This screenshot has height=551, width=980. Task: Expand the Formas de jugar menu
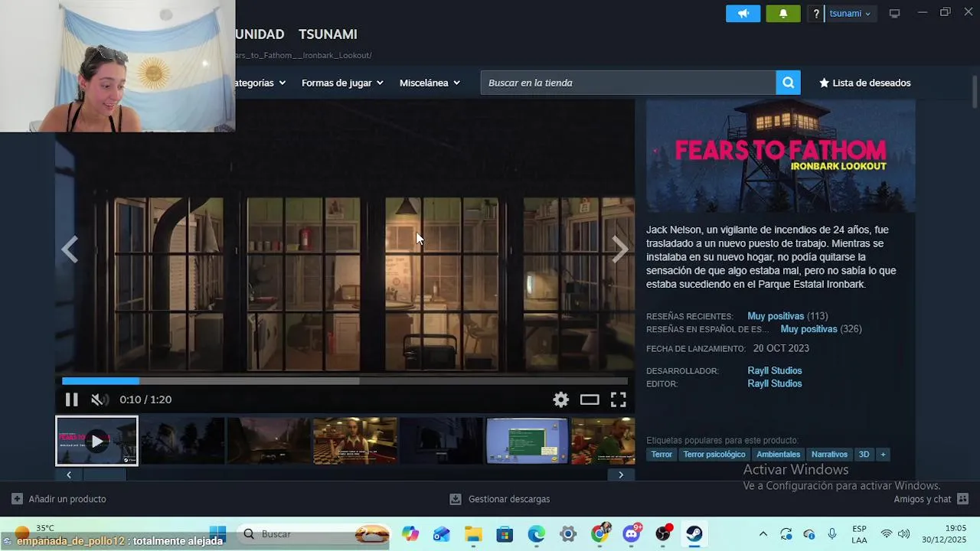click(x=342, y=83)
